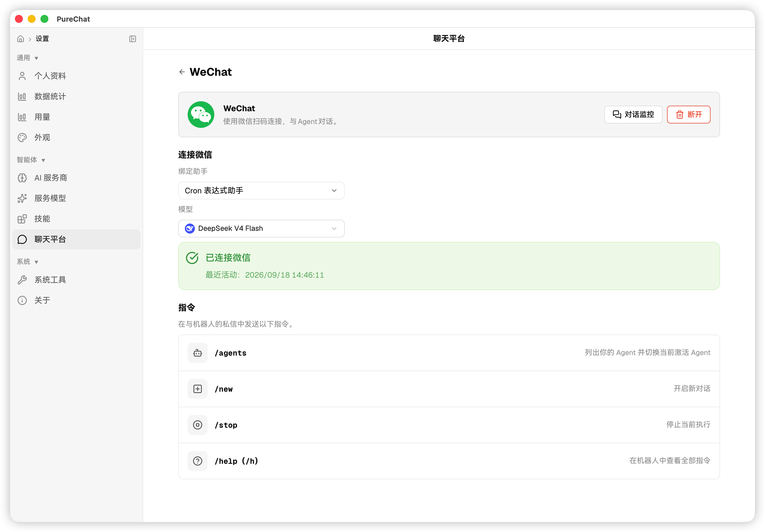Viewport: 765px width, 532px height.
Task: Click the /new command text
Action: (x=223, y=389)
